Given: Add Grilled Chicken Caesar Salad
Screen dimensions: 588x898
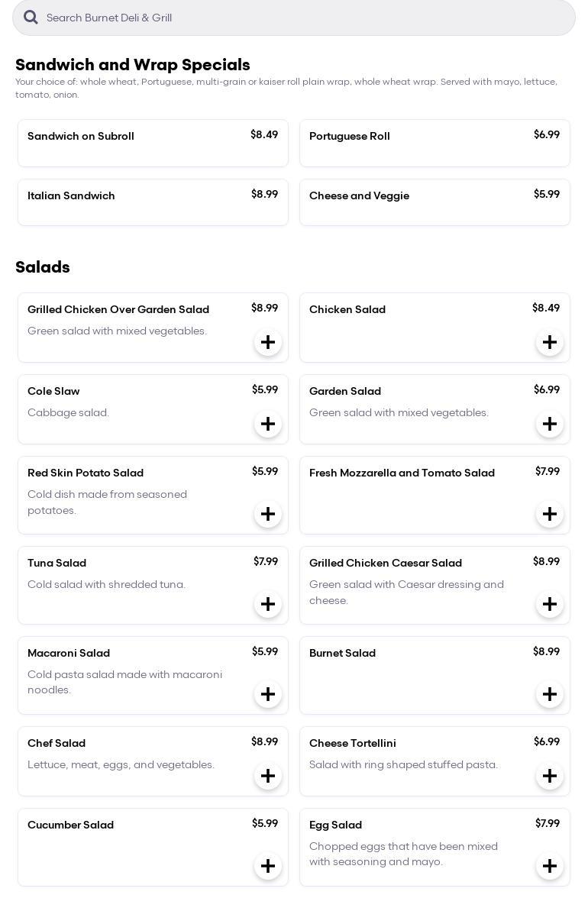Looking at the screenshot, I should tap(550, 604).
